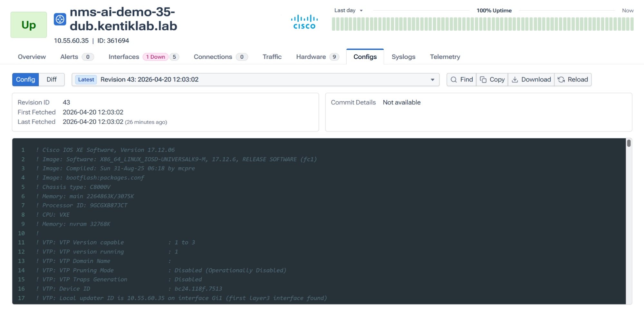
Task: Click the Up status badge
Action: [x=28, y=25]
